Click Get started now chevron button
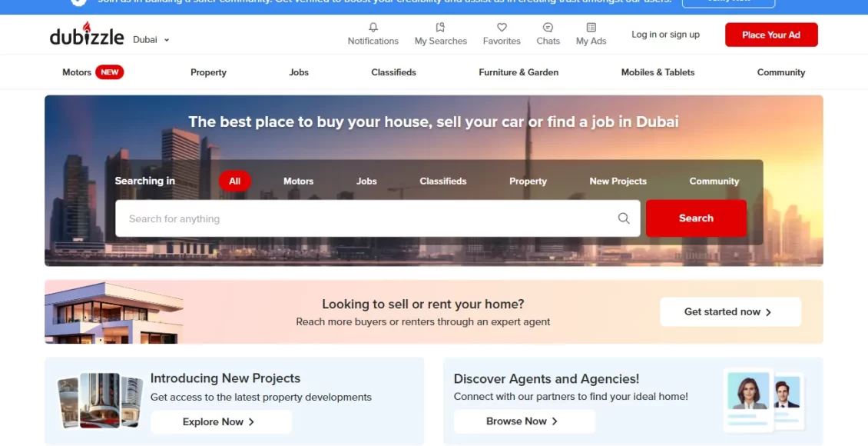The image size is (868, 446). click(730, 312)
